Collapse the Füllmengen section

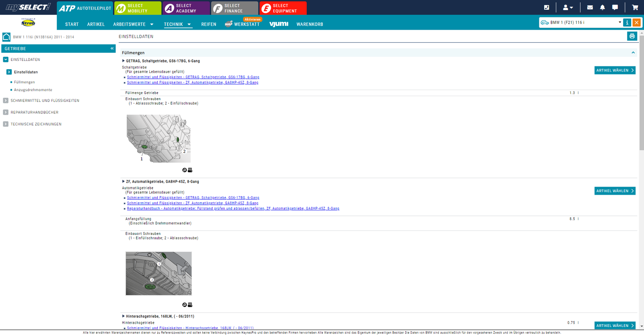[633, 53]
